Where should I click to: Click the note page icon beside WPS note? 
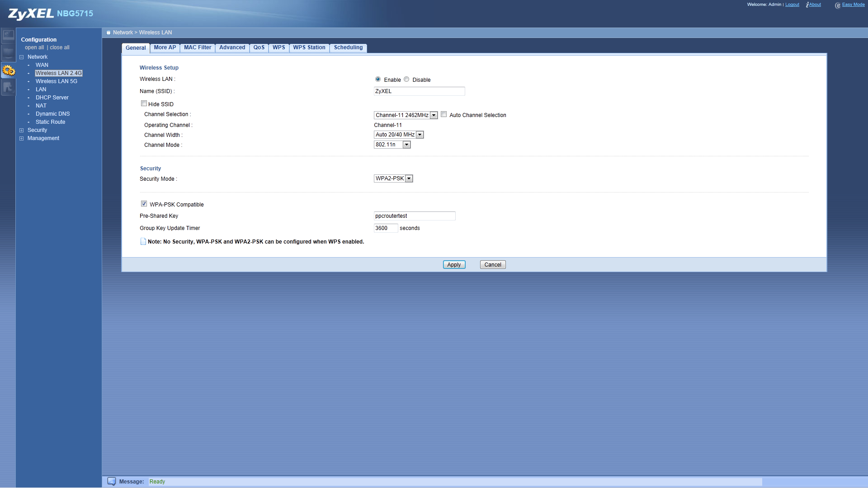[143, 242]
